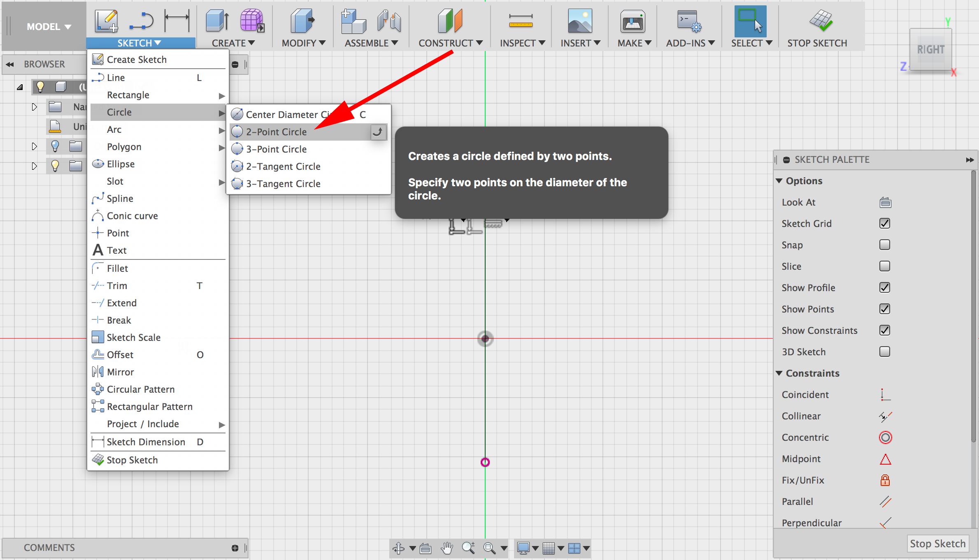Toggle the Show Points checkbox

tap(885, 309)
